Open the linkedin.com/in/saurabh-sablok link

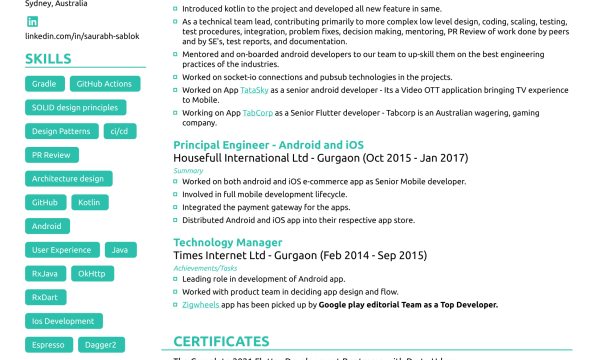point(82,36)
